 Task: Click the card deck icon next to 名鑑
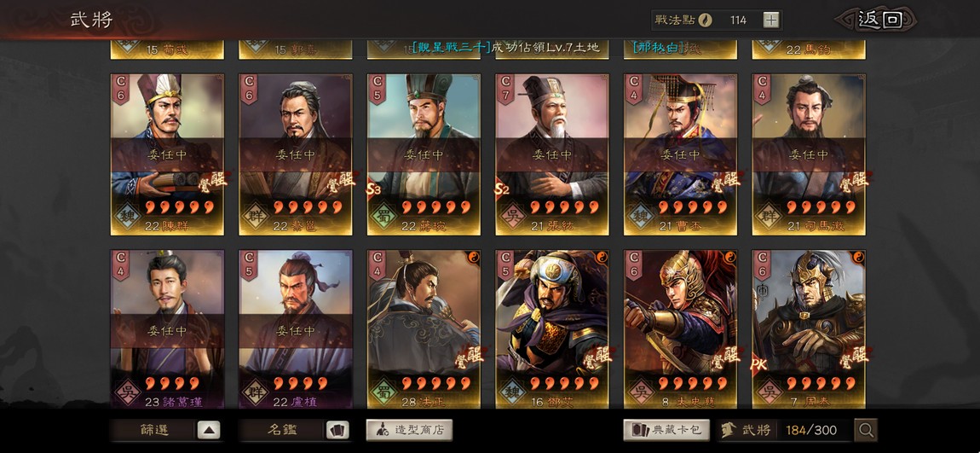[x=337, y=430]
